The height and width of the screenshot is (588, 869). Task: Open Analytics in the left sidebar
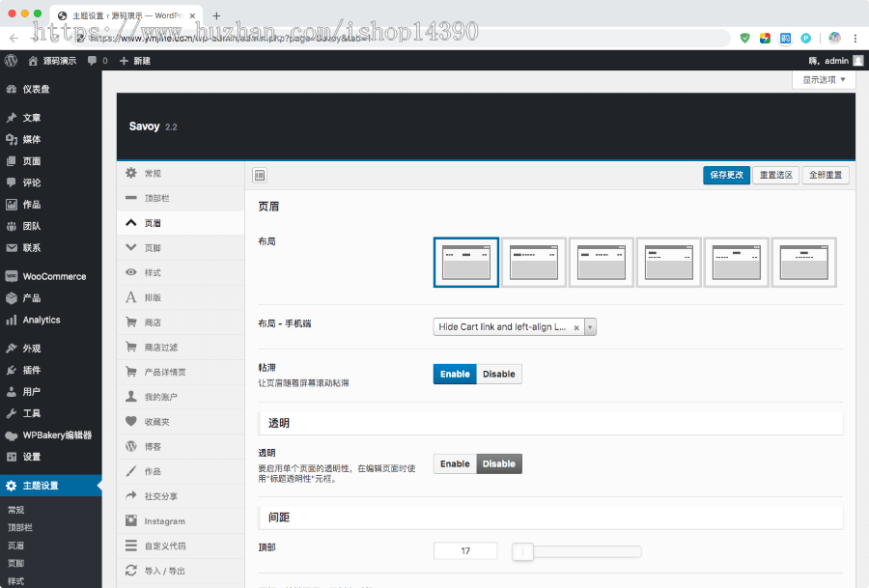[41, 320]
